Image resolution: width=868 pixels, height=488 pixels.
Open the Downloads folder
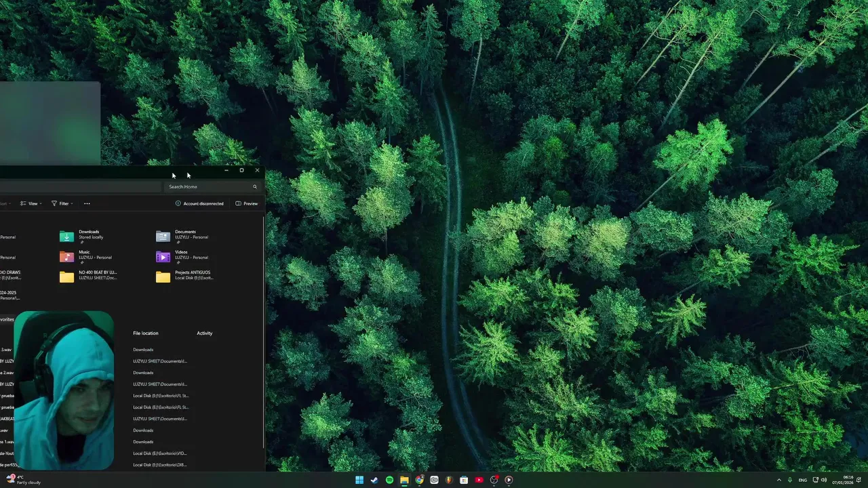[x=83, y=236]
